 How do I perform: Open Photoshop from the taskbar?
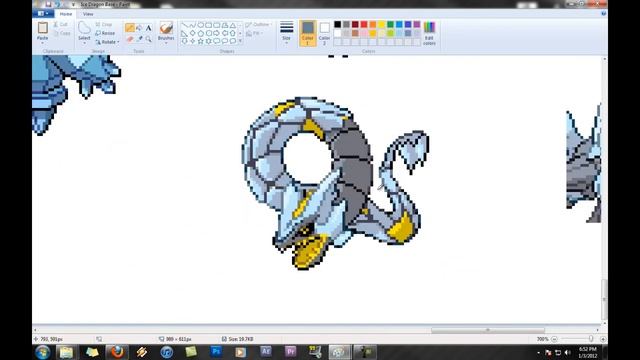pyautogui.click(x=216, y=352)
